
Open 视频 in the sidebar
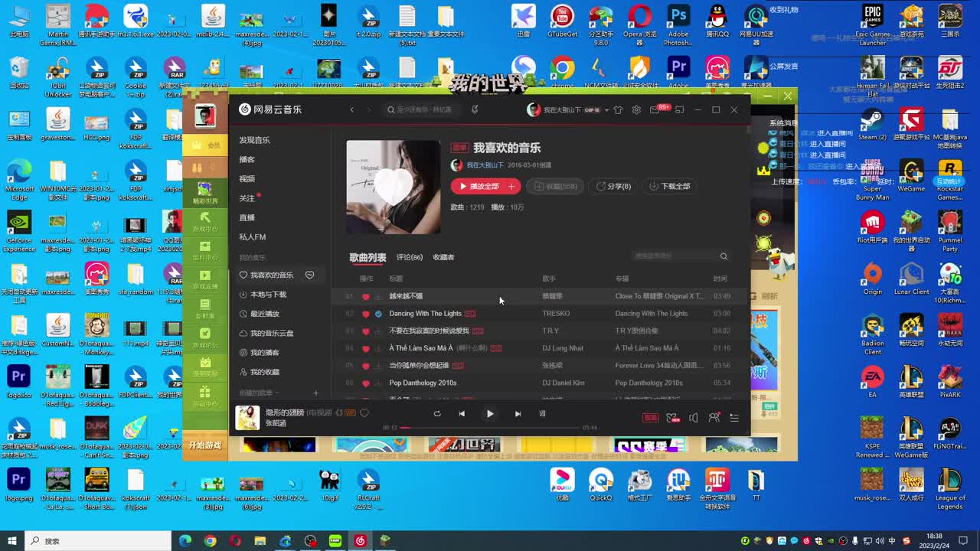(247, 178)
